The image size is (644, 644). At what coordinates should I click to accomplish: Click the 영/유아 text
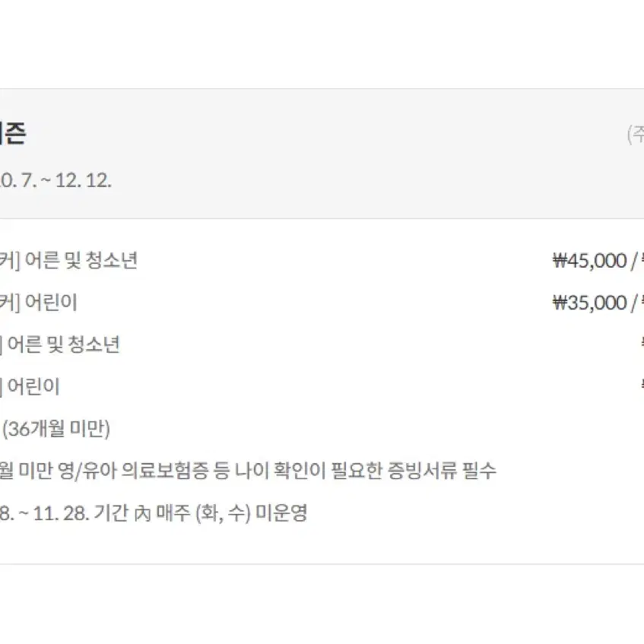click(87, 471)
